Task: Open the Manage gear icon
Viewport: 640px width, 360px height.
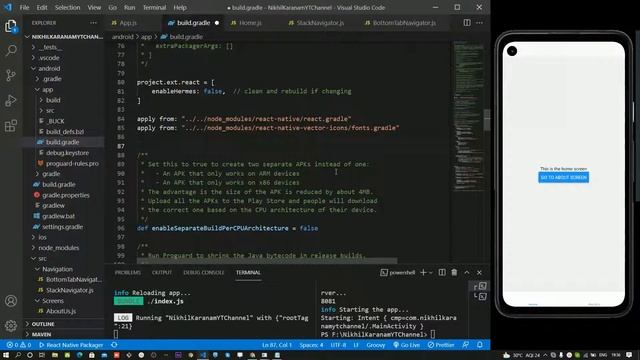Action: click(x=11, y=325)
